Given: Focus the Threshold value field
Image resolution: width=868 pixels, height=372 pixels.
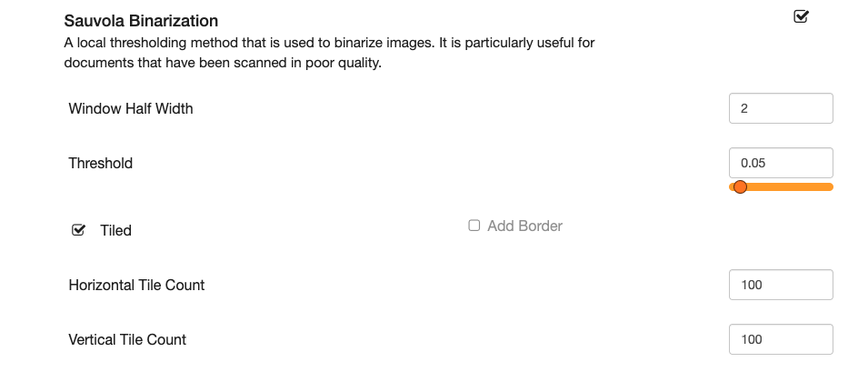Looking at the screenshot, I should (781, 164).
